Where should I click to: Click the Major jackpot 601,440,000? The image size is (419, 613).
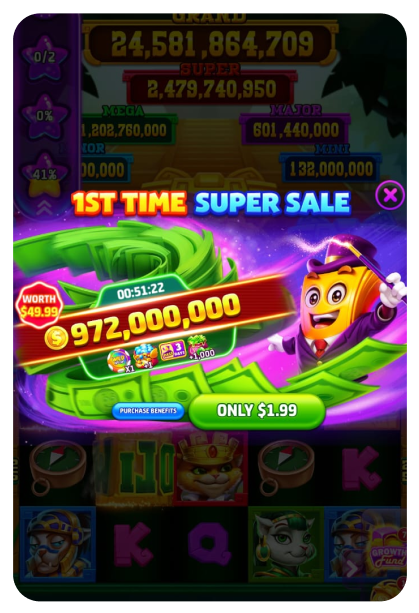click(x=295, y=129)
